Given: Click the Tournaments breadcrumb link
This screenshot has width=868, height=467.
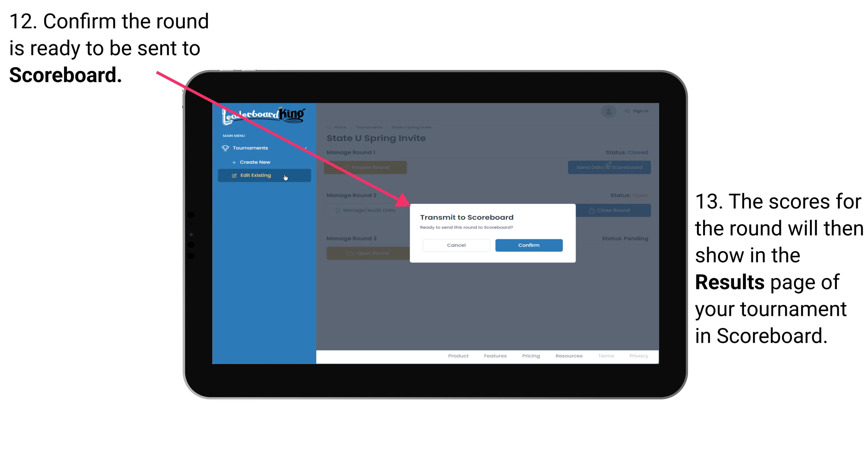Looking at the screenshot, I should (369, 127).
